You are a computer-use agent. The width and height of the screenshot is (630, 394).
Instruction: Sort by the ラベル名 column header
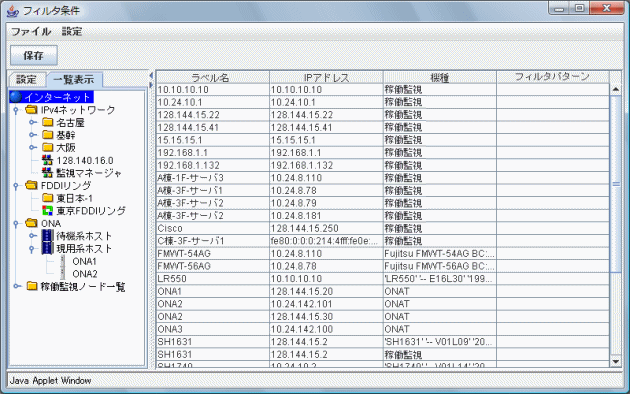[212, 77]
